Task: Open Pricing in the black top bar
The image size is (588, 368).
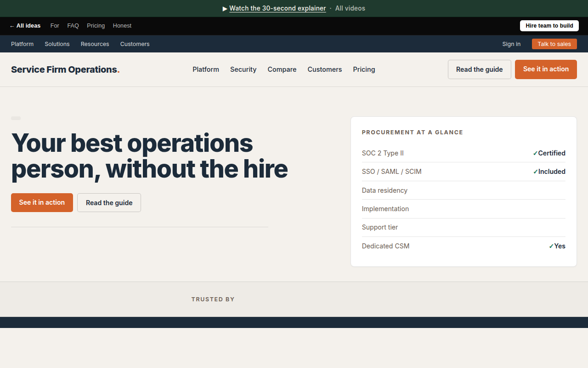Action: [x=96, y=26]
